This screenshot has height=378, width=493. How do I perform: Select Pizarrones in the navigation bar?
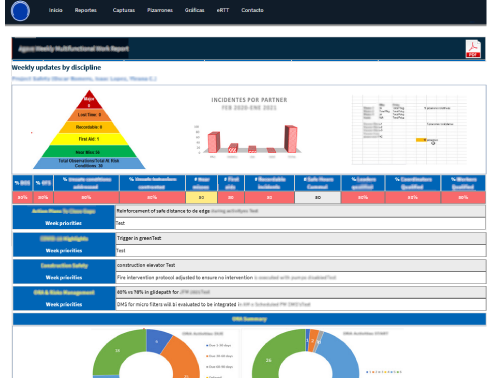160,10
